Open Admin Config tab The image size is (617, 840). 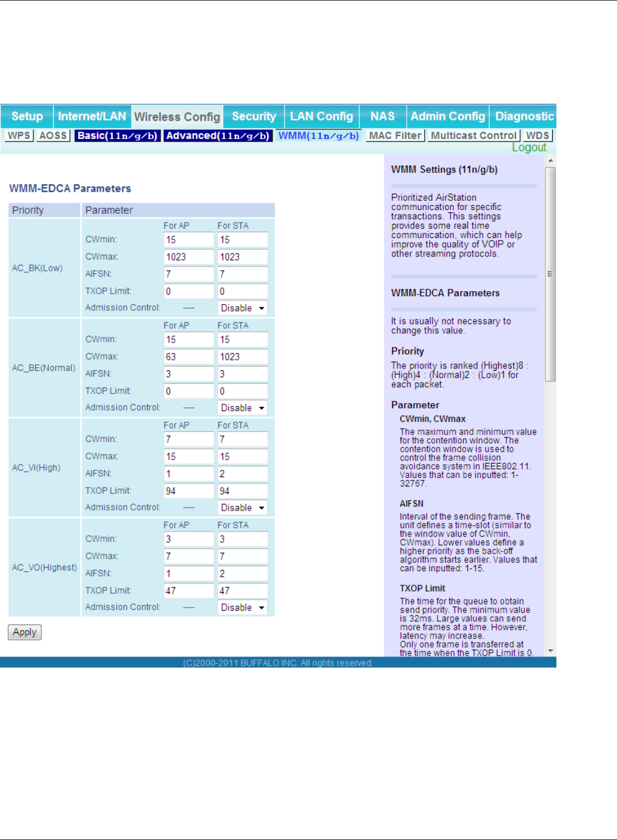click(x=448, y=116)
